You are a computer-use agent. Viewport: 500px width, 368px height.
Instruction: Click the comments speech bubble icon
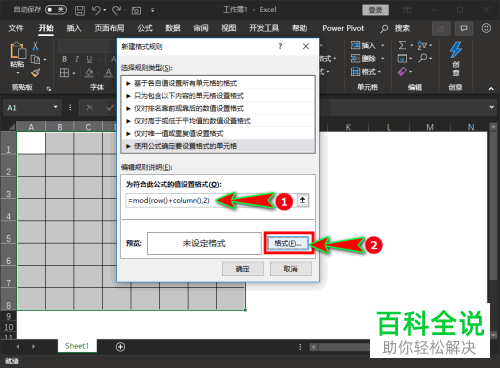(x=464, y=29)
